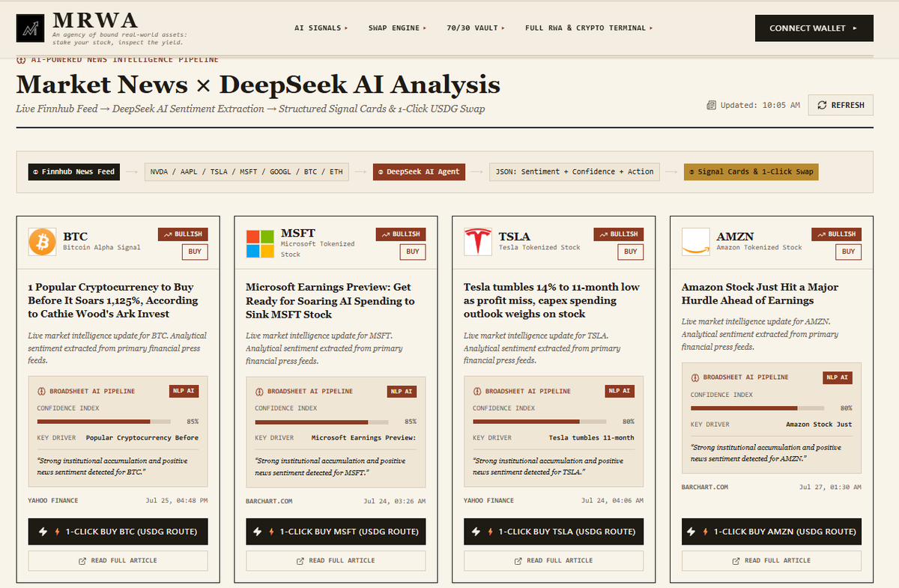Select the NVDA / AAPL / TSLA tickers step
899x588 pixels.
(246, 172)
